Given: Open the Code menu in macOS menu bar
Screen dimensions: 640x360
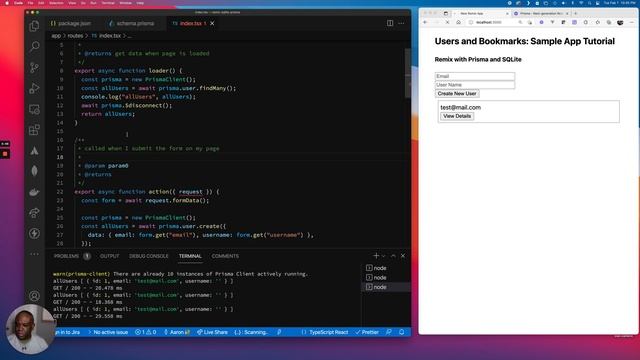Looking at the screenshot, I should pos(18,3).
